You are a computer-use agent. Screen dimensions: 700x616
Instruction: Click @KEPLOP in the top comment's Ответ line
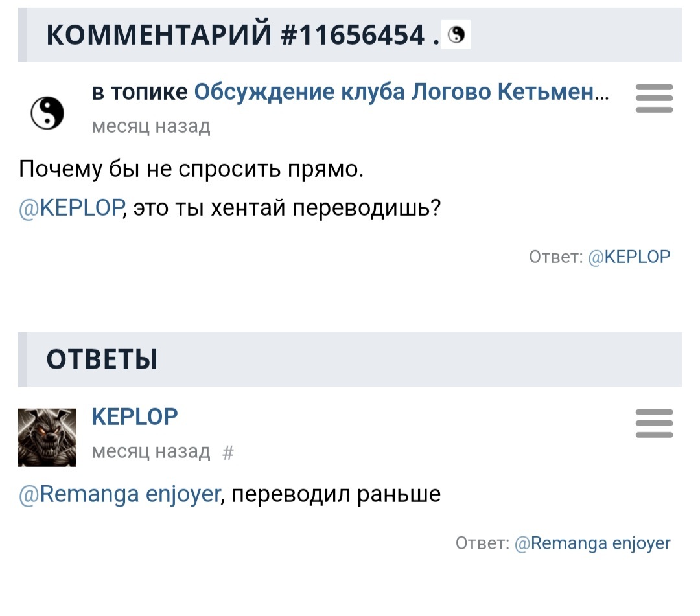click(x=629, y=257)
